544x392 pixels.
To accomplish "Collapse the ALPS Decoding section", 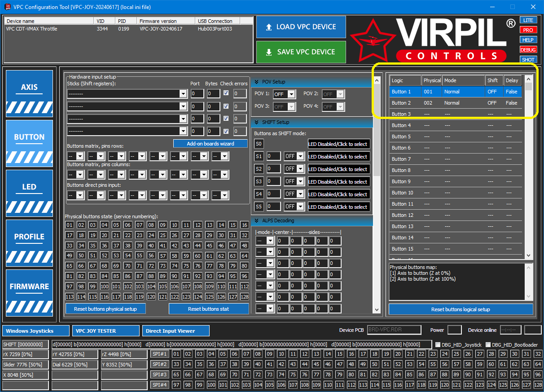I will [x=257, y=220].
